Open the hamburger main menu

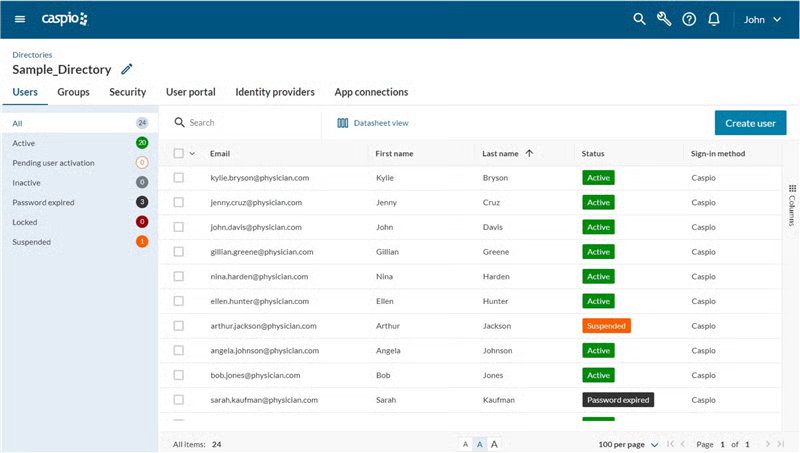(x=20, y=19)
